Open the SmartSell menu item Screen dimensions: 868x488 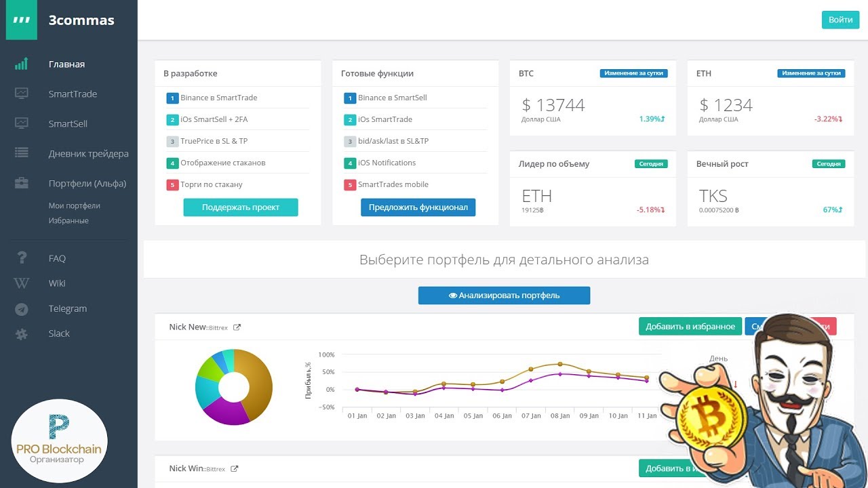tap(68, 124)
